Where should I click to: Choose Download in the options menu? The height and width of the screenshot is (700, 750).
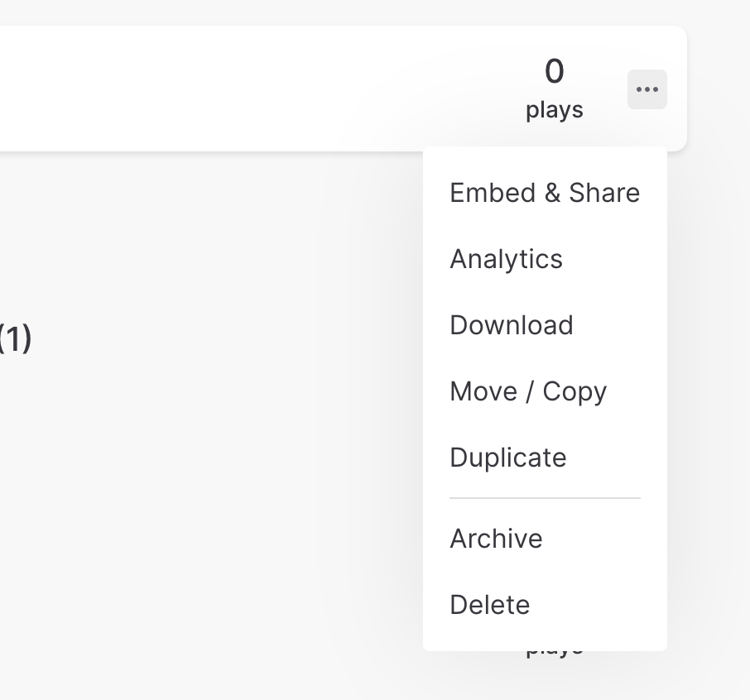(545, 325)
